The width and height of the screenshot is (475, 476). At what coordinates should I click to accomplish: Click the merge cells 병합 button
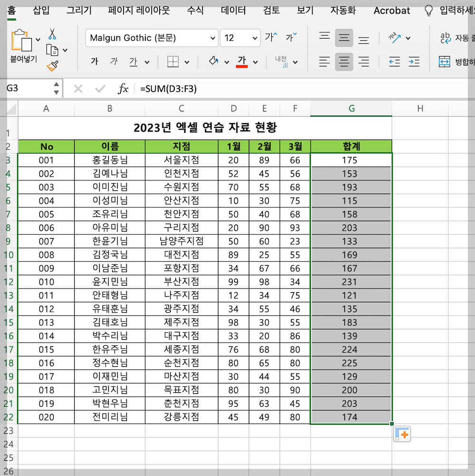456,62
